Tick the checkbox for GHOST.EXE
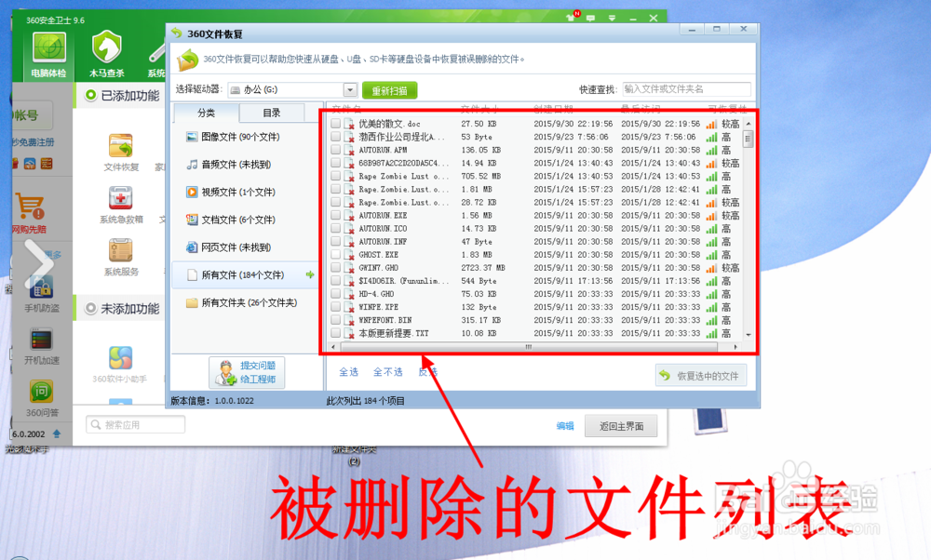 (x=335, y=255)
